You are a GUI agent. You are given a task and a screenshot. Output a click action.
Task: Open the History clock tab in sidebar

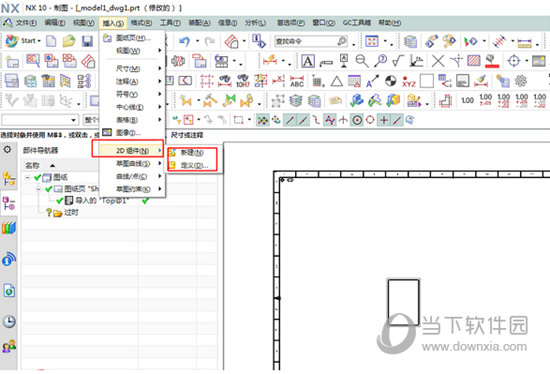tap(9, 321)
